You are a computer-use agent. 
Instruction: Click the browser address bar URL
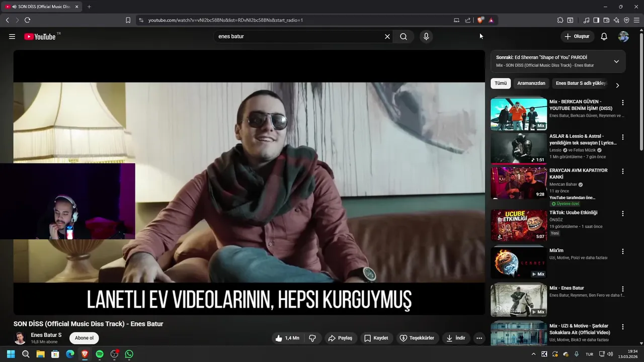(225, 20)
